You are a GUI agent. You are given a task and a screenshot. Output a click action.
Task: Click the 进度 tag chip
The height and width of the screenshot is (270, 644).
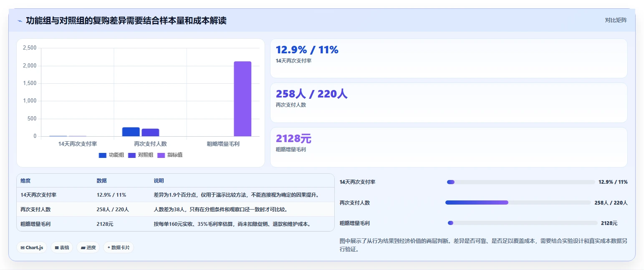(88, 247)
